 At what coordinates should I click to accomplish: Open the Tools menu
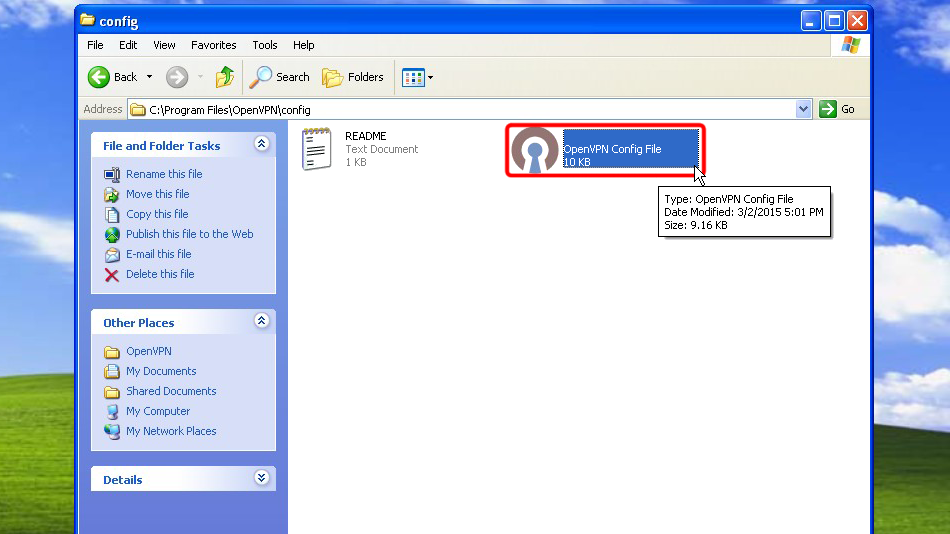point(265,45)
